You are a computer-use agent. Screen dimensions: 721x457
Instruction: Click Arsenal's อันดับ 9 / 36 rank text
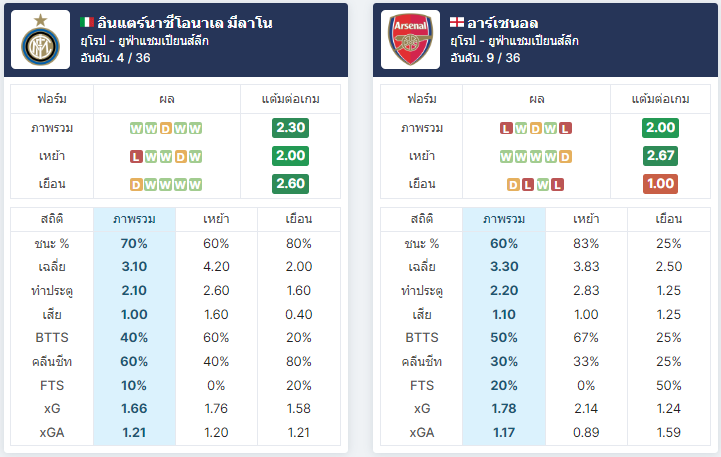485,58
